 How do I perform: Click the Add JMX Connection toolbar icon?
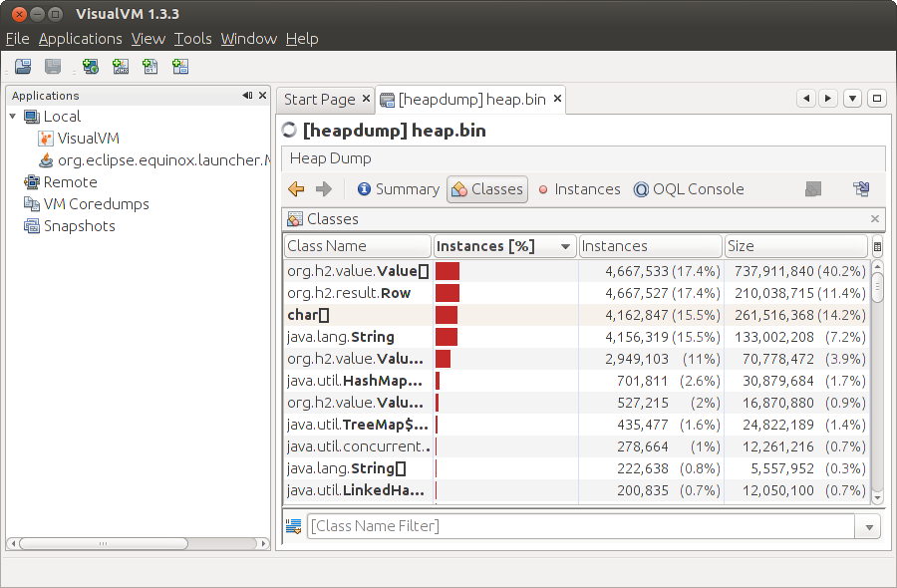click(121, 67)
